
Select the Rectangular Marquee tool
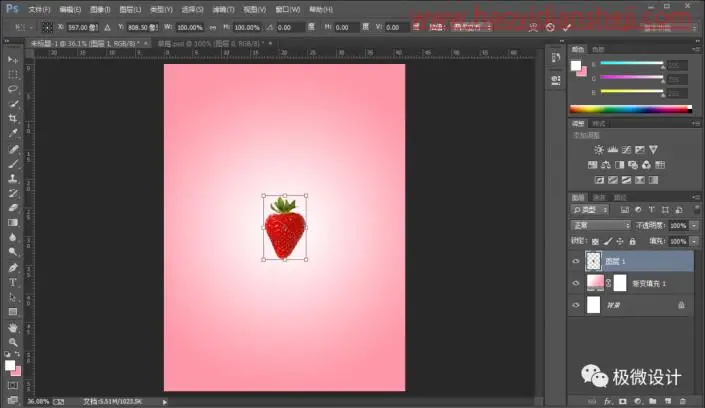[x=13, y=74]
